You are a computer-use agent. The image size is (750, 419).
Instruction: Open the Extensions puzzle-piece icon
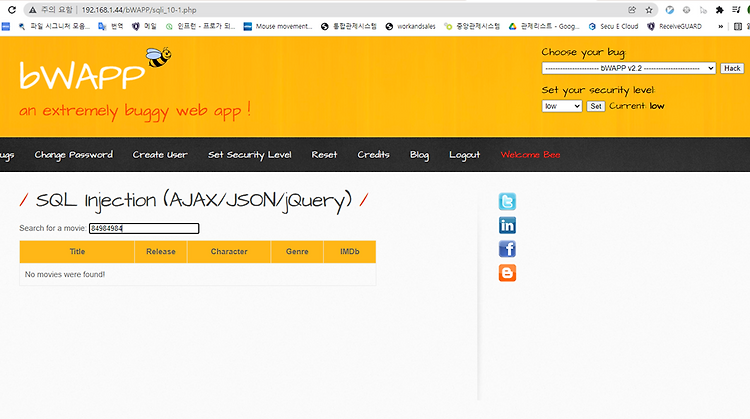pos(719,10)
